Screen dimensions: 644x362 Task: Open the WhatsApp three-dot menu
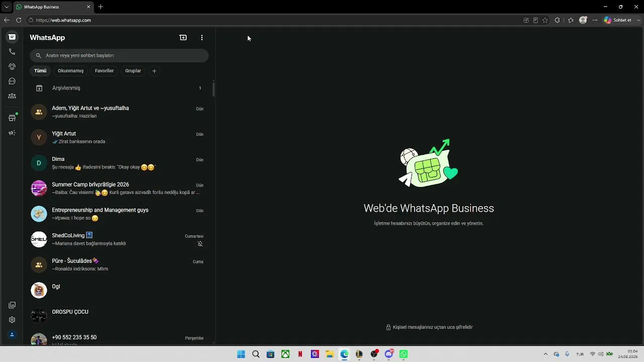(x=202, y=38)
